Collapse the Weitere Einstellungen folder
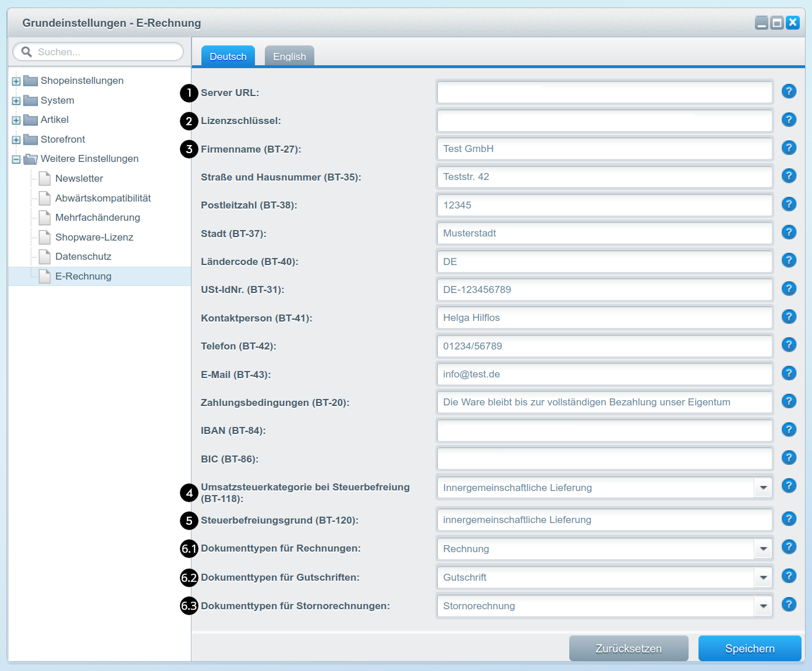 [16, 160]
